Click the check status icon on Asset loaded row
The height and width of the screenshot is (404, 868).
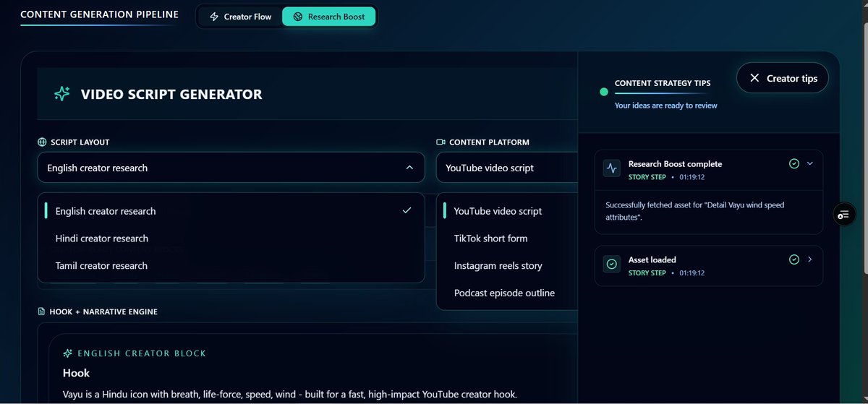[794, 259]
